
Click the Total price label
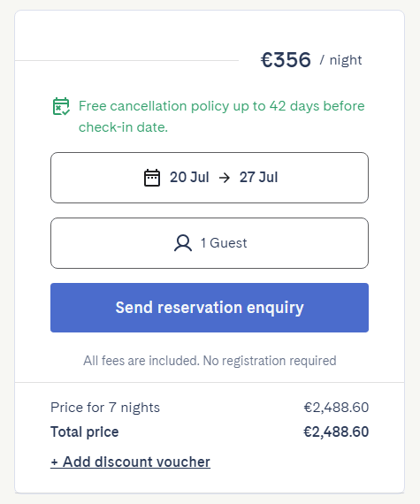84,432
